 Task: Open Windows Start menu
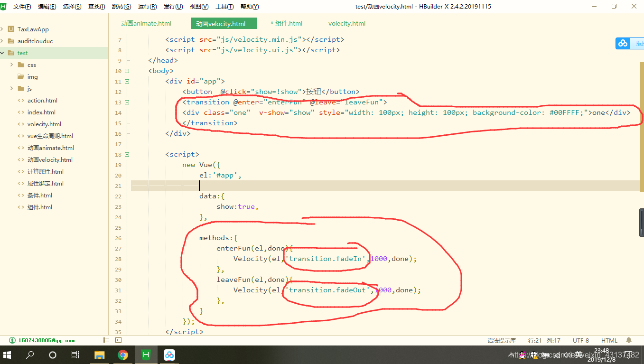[7, 355]
